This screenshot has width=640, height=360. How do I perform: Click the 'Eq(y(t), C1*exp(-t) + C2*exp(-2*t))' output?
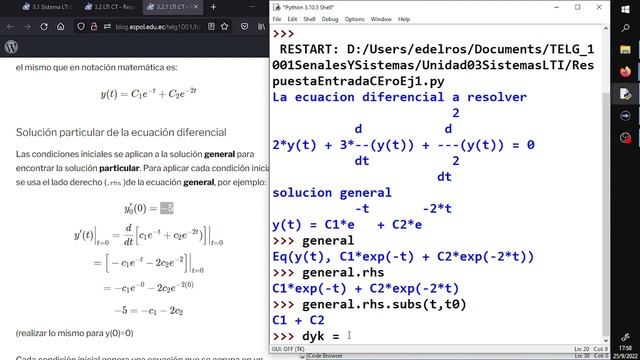point(403,256)
